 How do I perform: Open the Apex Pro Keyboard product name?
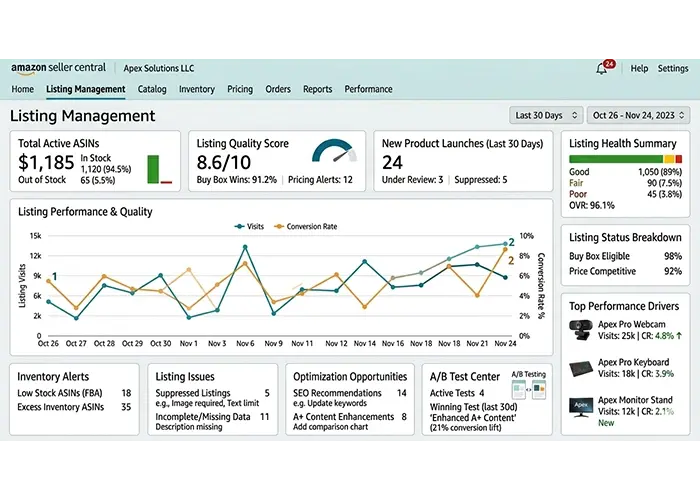pos(633,362)
